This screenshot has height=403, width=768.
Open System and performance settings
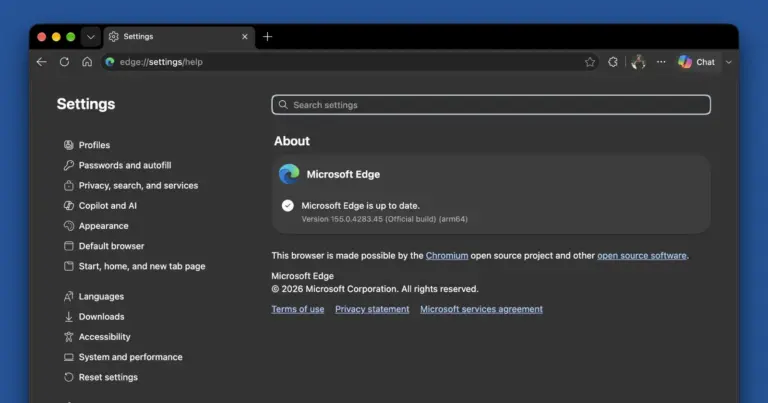pyautogui.click(x=130, y=357)
